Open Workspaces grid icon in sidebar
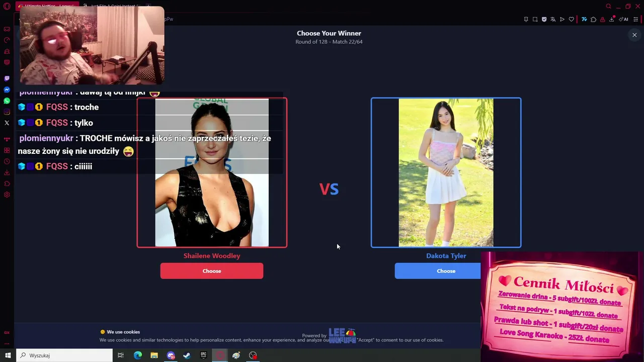The height and width of the screenshot is (362, 644). (x=7, y=150)
